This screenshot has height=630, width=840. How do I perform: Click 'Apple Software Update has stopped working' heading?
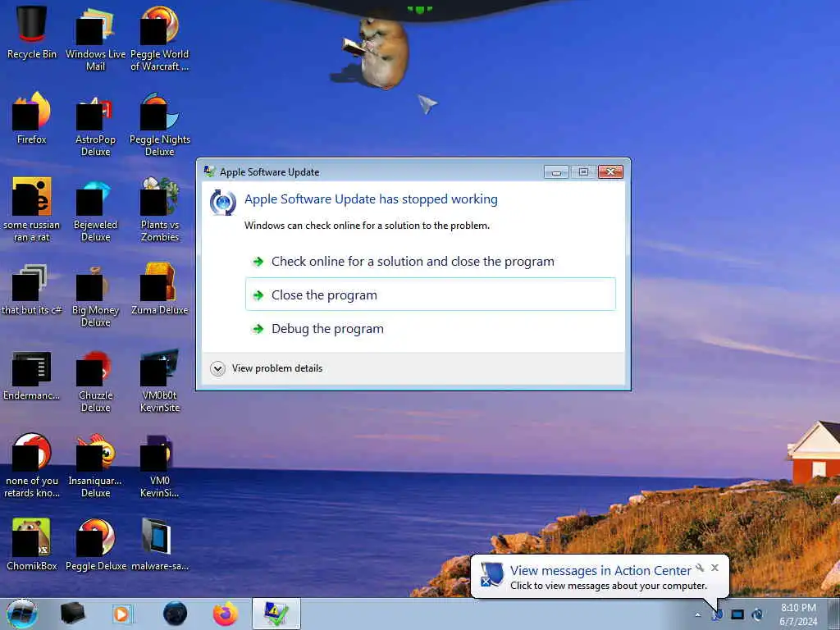coord(371,199)
